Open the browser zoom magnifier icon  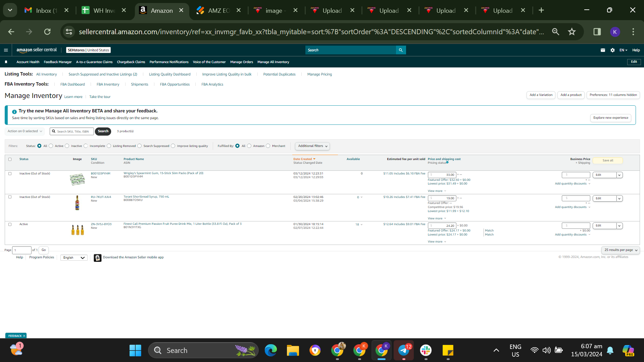pos(556,32)
